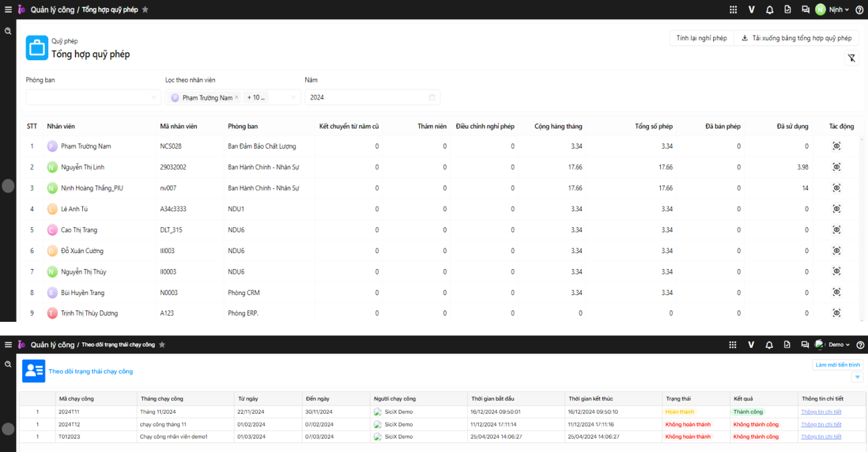The image size is (868, 452).
Task: Remove the Phạm Trường Nam filter tag
Action: click(x=236, y=97)
